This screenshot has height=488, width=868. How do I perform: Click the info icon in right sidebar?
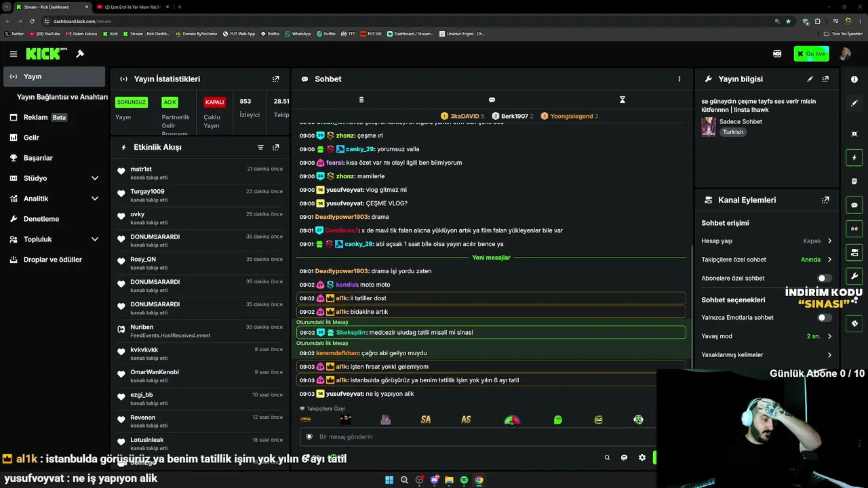(854, 79)
